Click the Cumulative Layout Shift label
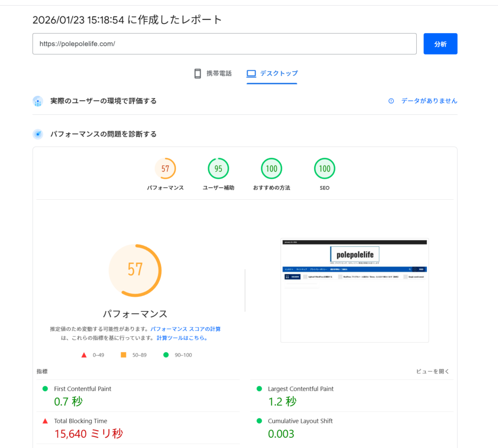This screenshot has width=498, height=448. coord(300,421)
